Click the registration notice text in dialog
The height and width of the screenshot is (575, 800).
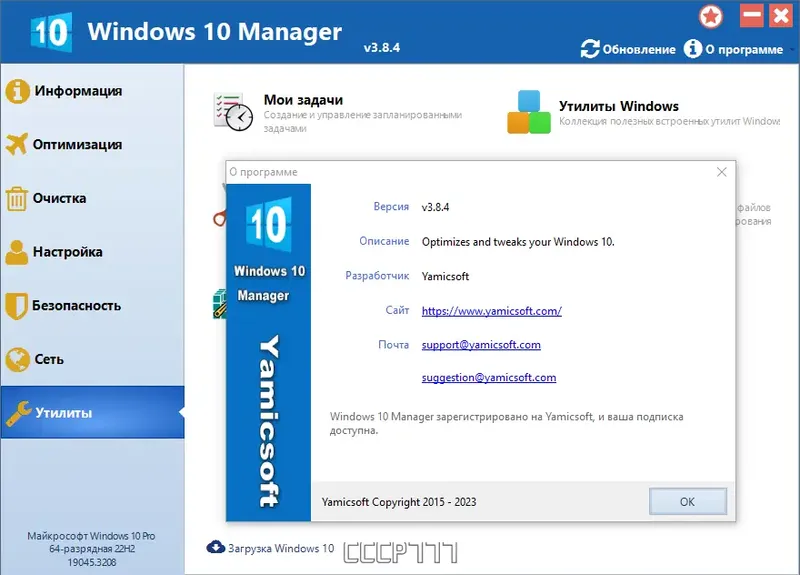[x=506, y=423]
